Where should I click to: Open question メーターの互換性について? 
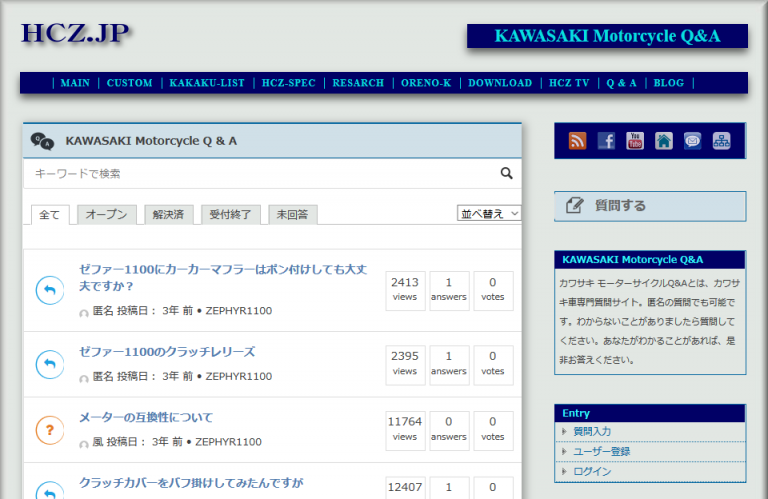click(146, 418)
